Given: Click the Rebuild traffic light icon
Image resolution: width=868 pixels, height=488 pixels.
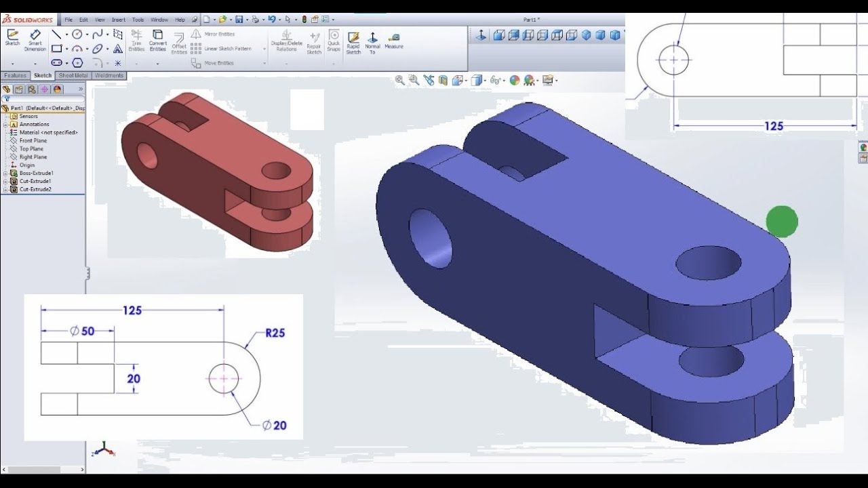Looking at the screenshot, I should coord(304,20).
